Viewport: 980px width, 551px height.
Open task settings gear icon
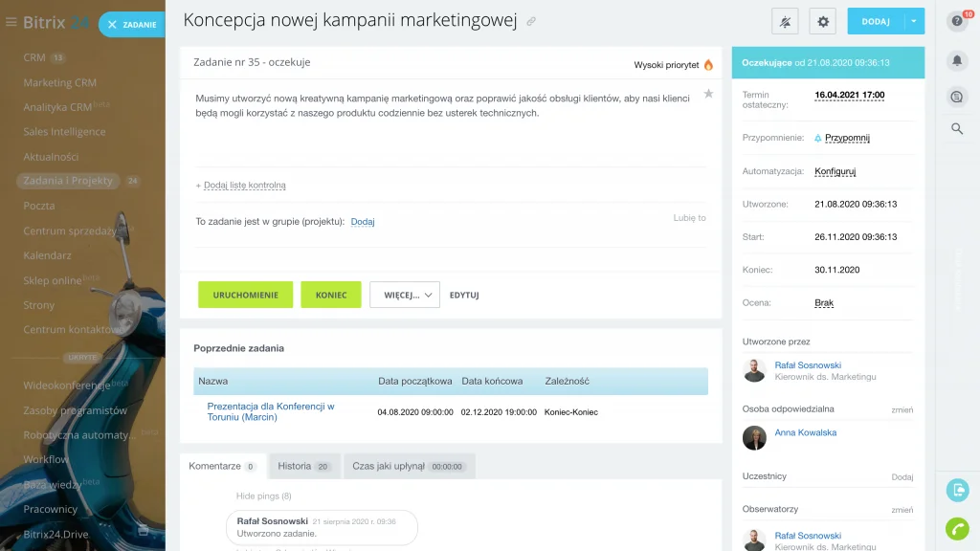822,21
